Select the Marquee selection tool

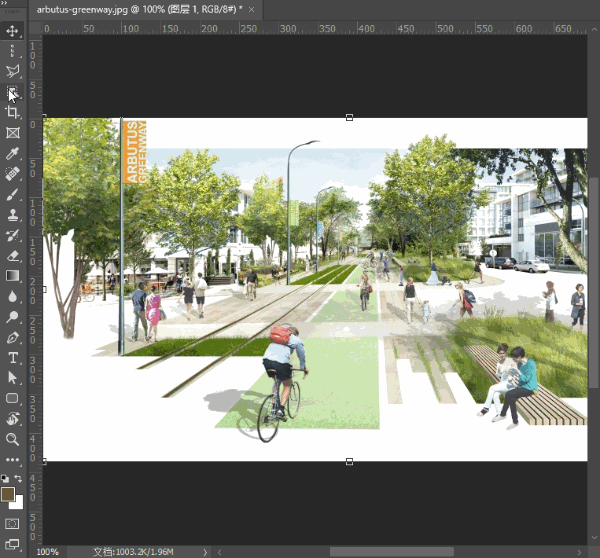point(12,51)
